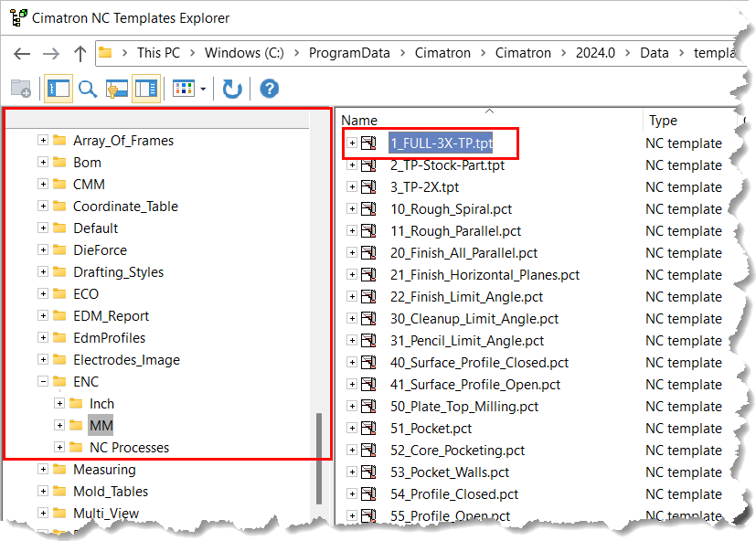Click the folder tree vertical scrollbar
Screen dimensions: 756x541
[319, 459]
